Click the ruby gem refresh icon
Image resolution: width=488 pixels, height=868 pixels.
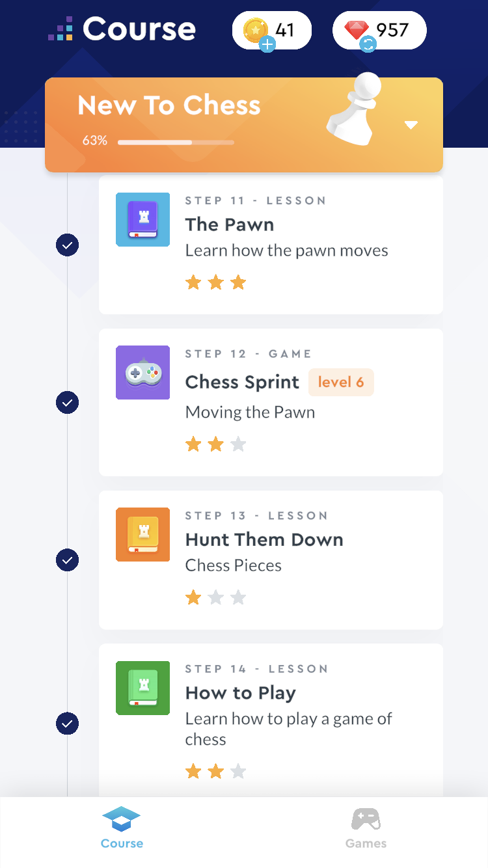(368, 44)
